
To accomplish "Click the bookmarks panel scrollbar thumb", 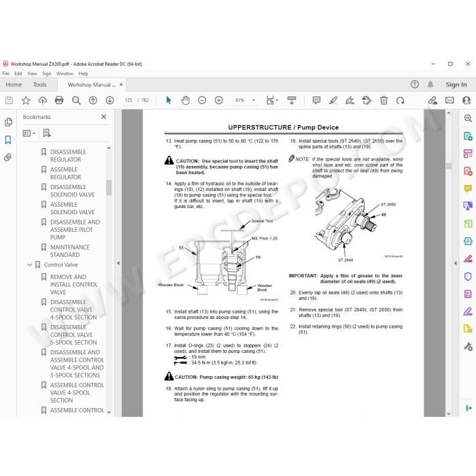I will pyautogui.click(x=109, y=188).
